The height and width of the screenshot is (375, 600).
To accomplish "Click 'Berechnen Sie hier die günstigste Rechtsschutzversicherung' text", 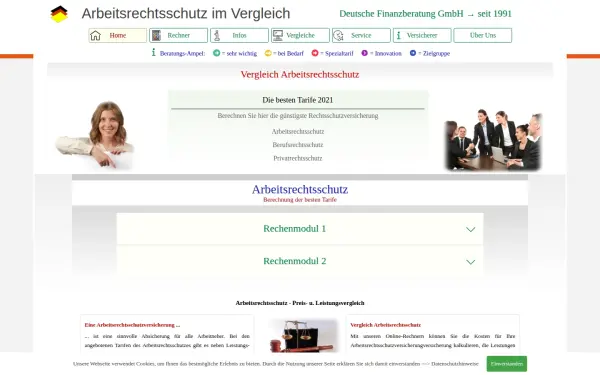I will click(x=298, y=116).
